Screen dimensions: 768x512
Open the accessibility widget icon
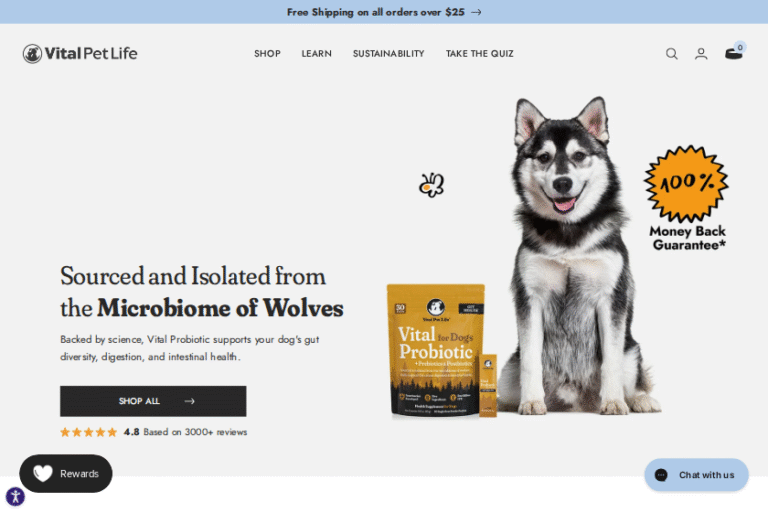pyautogui.click(x=15, y=496)
